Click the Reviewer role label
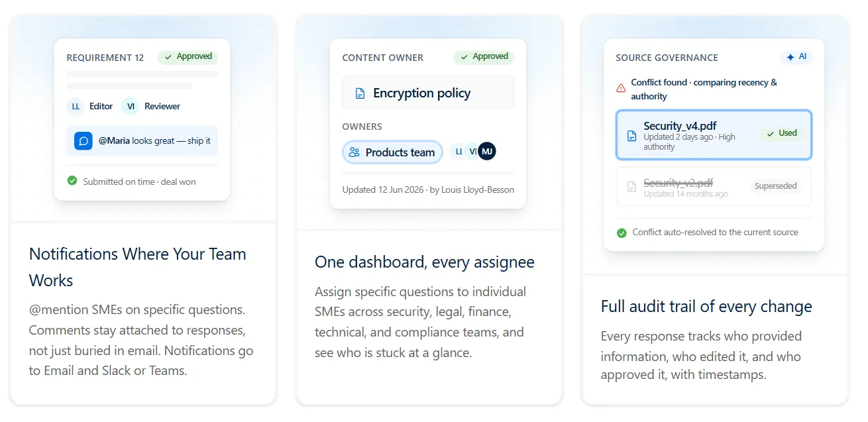This screenshot has width=868, height=422. 162,106
